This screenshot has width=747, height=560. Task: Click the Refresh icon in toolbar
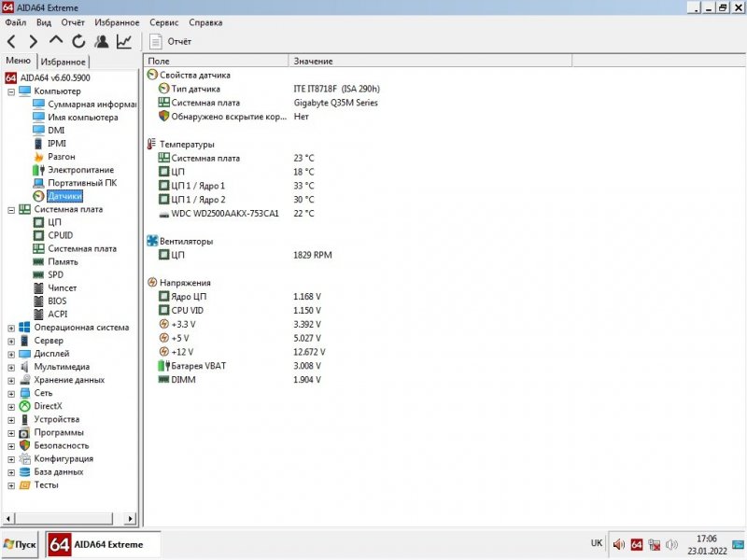(78, 41)
